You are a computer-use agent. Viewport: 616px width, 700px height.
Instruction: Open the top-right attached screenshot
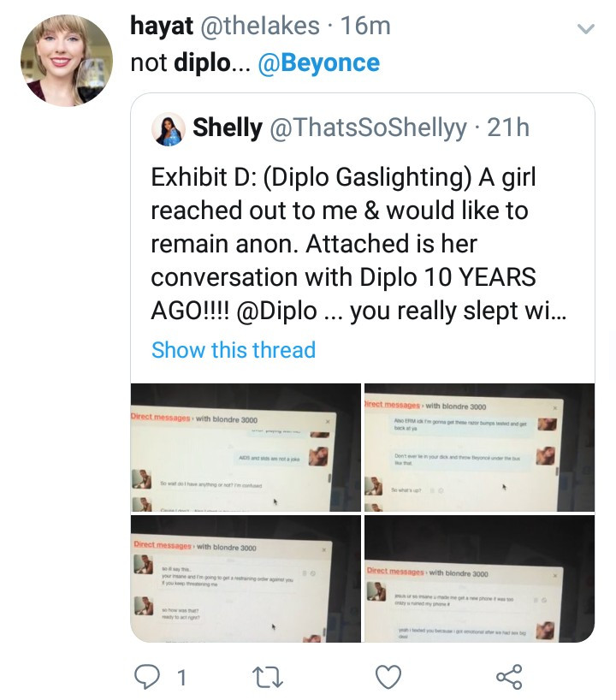(x=479, y=447)
